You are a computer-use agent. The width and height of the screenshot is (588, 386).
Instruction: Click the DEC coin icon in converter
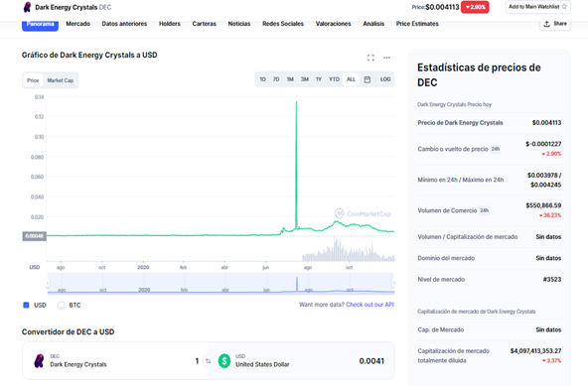coord(39,361)
